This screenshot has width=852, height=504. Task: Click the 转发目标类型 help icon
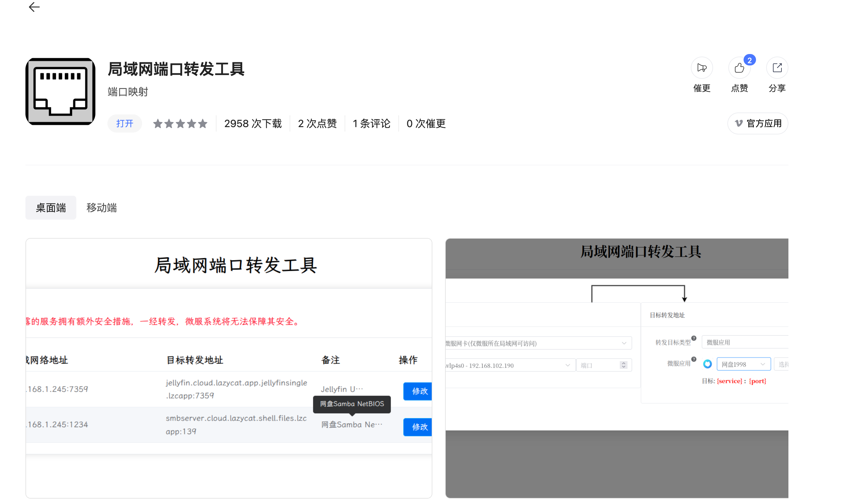(x=694, y=338)
